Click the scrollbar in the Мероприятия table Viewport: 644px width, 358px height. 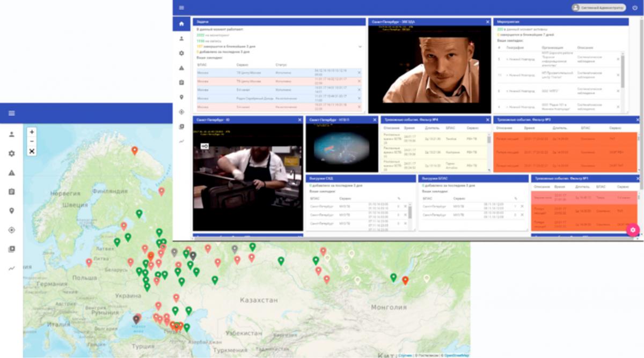pos(624,70)
